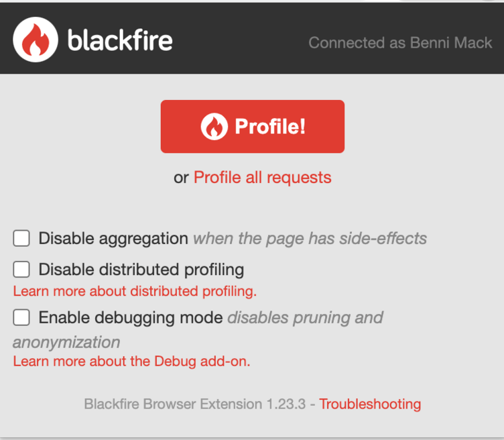Open Learn more about distributed profiling link
Viewport: 504px width, 440px height.
click(135, 291)
